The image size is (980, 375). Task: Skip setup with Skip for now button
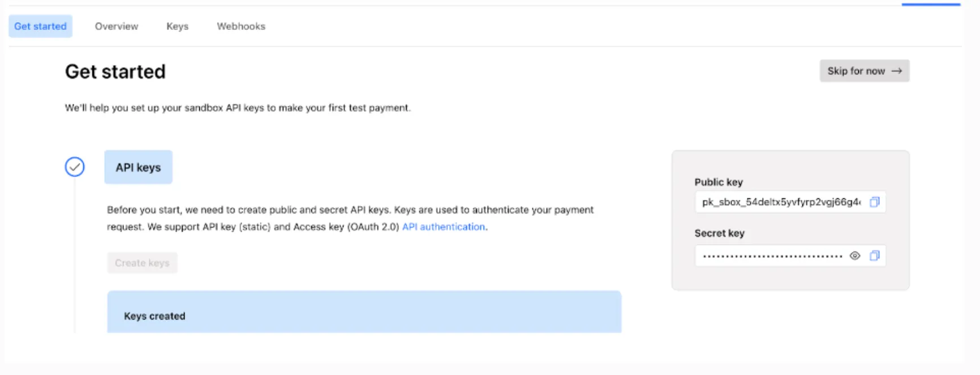tap(865, 71)
